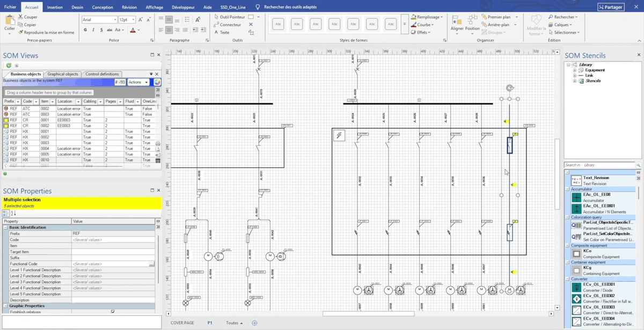Pick the Converter / Diode stencil icon
Image resolution: width=644 pixels, height=330 pixels.
tap(576, 287)
